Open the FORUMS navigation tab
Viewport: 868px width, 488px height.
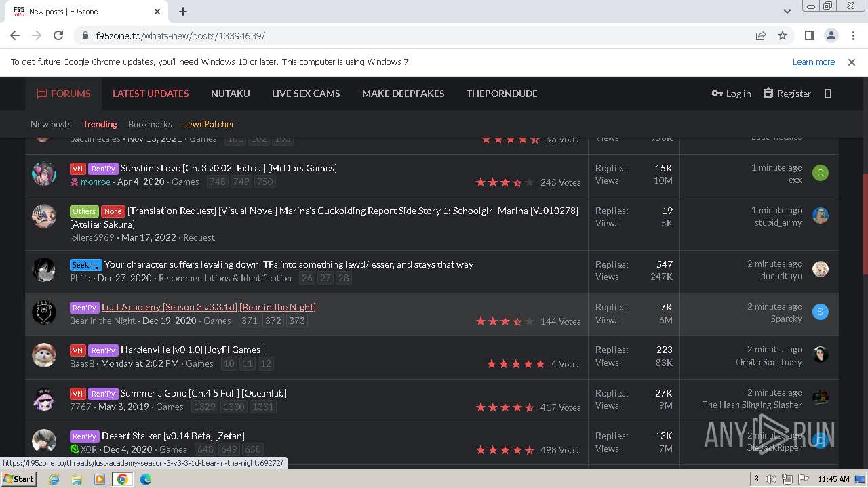(64, 94)
